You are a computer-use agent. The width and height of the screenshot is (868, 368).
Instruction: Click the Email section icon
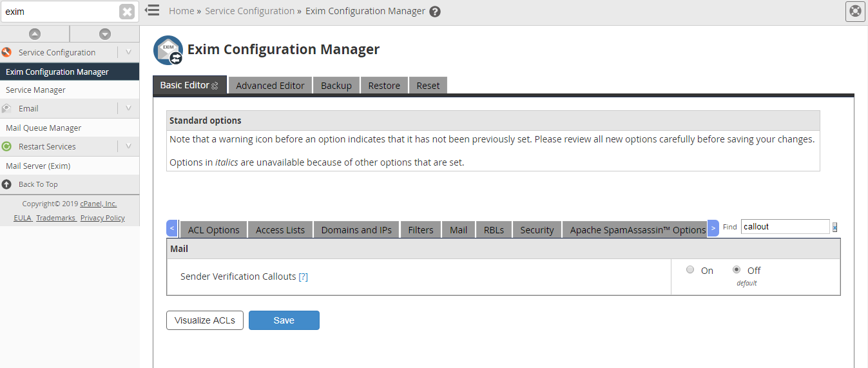6,108
